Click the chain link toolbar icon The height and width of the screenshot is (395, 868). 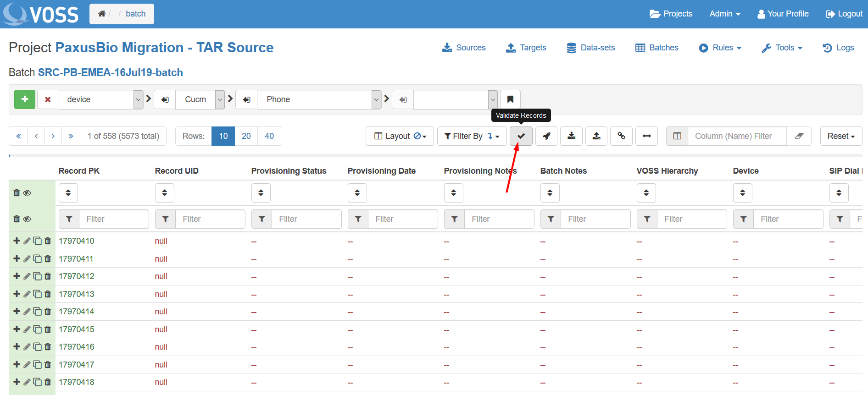(621, 136)
